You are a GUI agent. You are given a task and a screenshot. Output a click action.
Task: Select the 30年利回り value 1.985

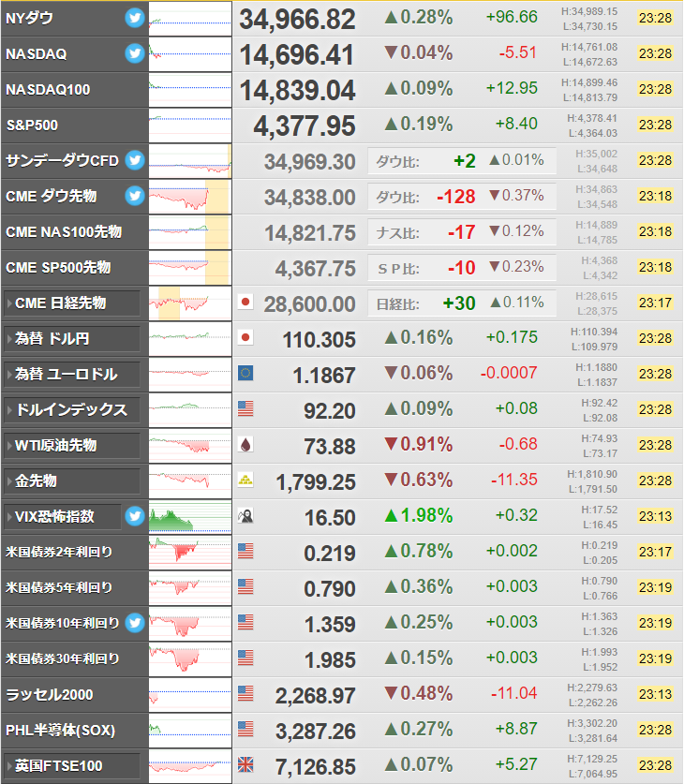click(x=330, y=660)
